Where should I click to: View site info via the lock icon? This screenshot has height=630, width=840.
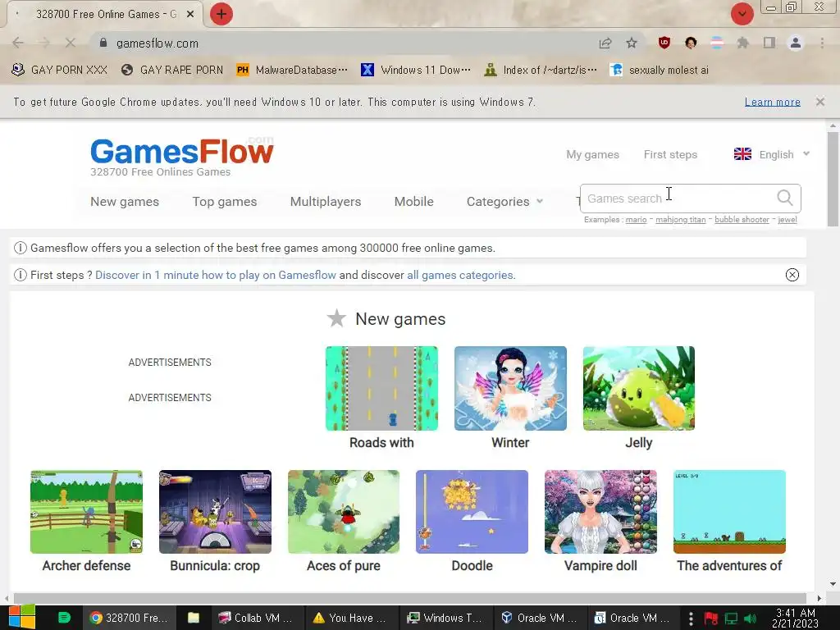point(103,43)
